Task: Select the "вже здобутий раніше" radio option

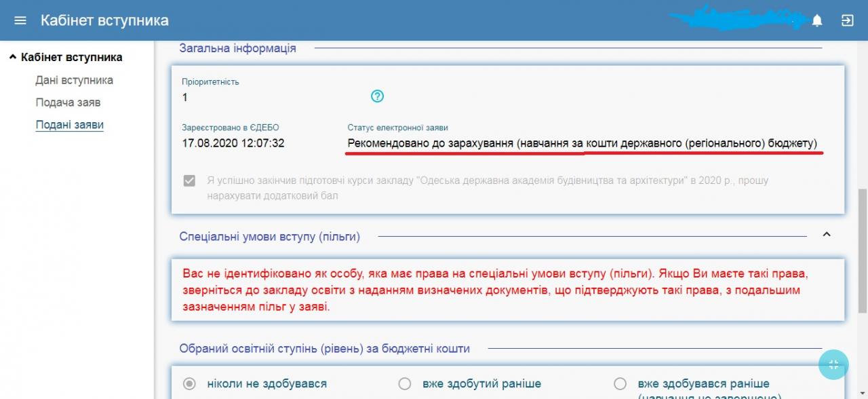Action: click(405, 384)
